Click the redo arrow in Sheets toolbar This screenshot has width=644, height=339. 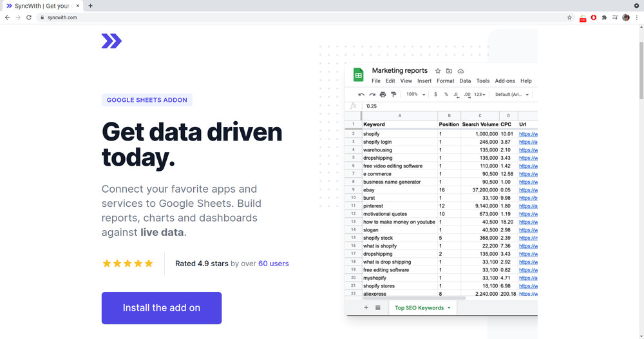tap(372, 95)
